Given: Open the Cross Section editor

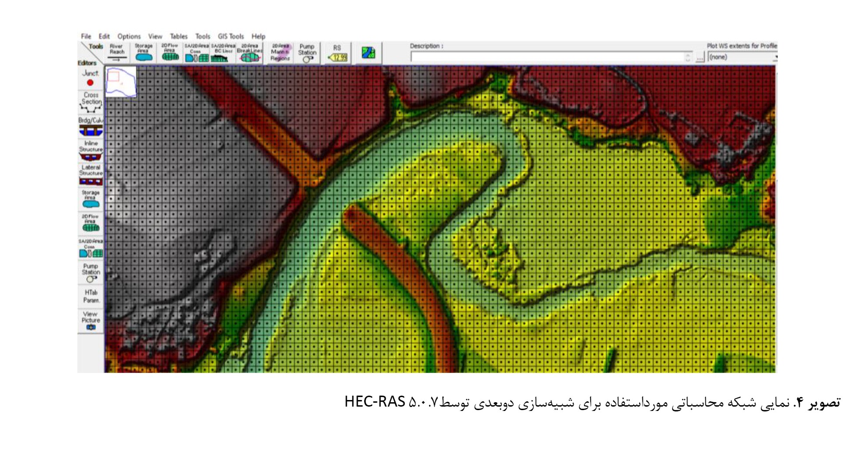Looking at the screenshot, I should click(91, 102).
